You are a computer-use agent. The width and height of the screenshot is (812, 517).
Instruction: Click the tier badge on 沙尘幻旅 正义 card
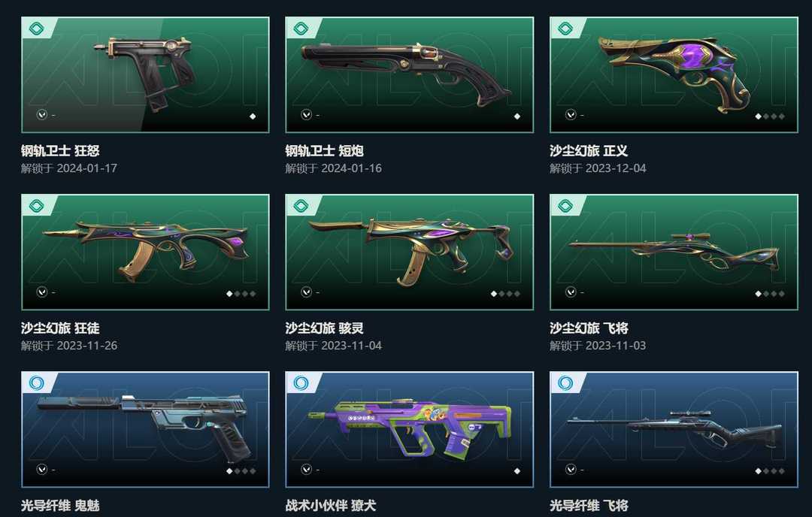coord(565,28)
